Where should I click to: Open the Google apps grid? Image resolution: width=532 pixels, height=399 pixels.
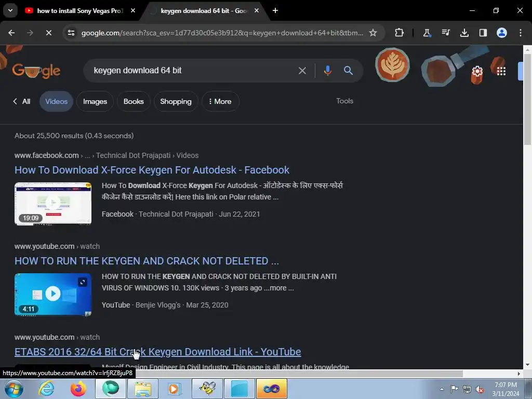pos(501,71)
